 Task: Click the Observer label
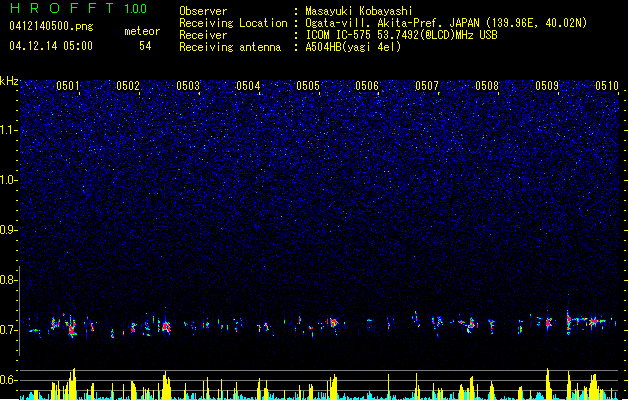(x=203, y=11)
